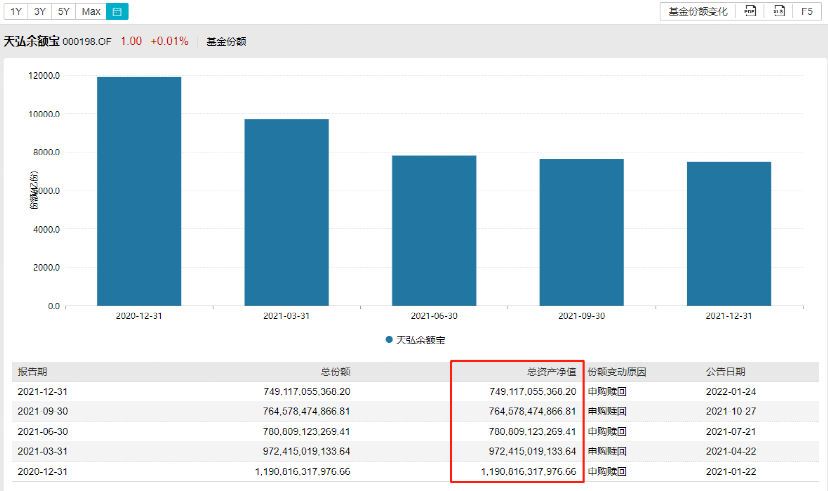
Task: Click announcement date 2021-10-27
Action: point(731,411)
